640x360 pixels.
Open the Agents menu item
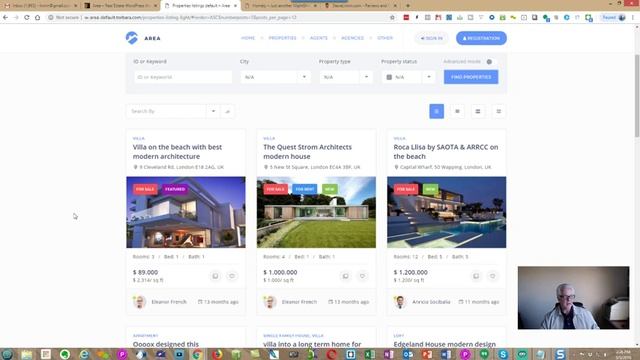(x=319, y=38)
